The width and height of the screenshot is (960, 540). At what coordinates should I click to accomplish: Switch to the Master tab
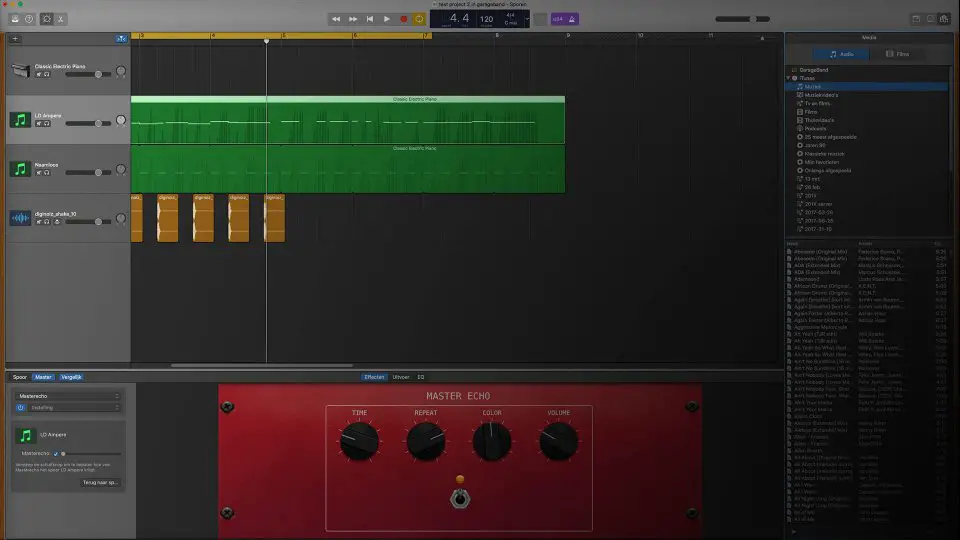pos(43,377)
